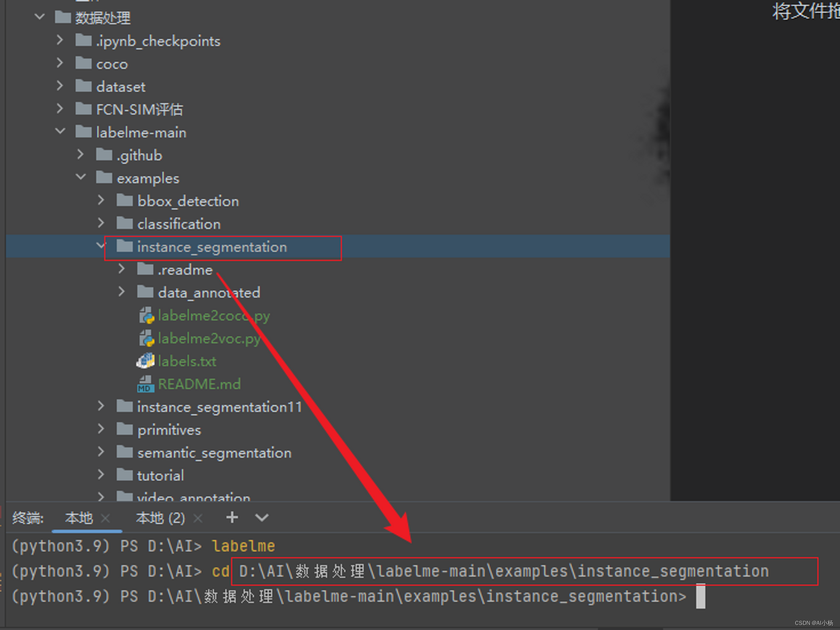The width and height of the screenshot is (840, 630).
Task: Open the terminal options dropdown arrow
Action: [262, 518]
